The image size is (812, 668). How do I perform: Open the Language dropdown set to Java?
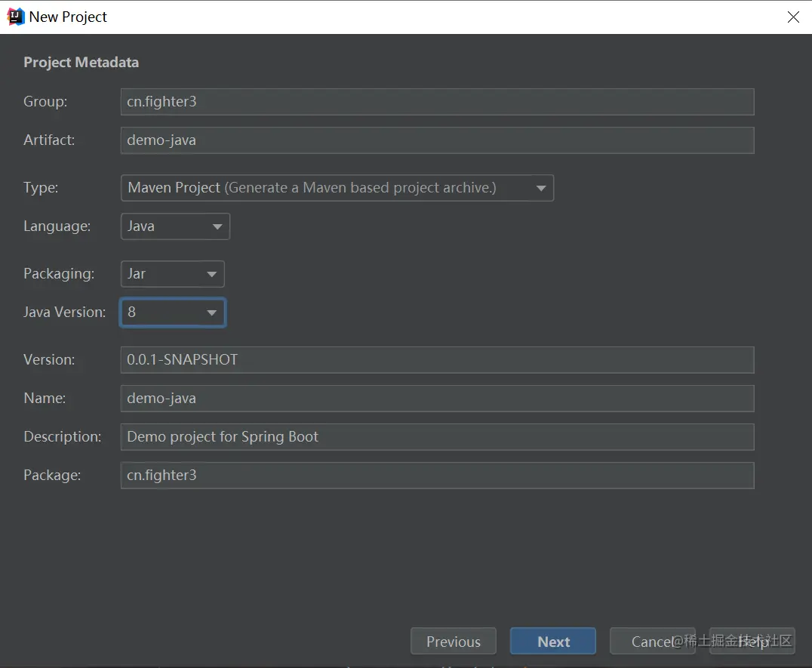175,226
